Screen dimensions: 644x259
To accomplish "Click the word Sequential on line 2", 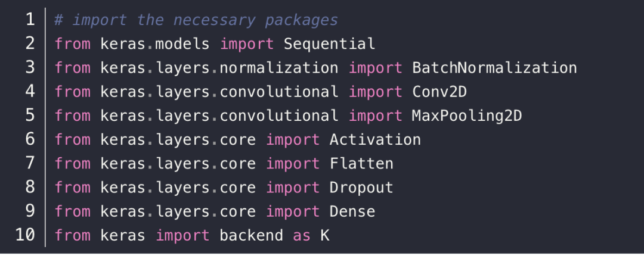I will (329, 43).
